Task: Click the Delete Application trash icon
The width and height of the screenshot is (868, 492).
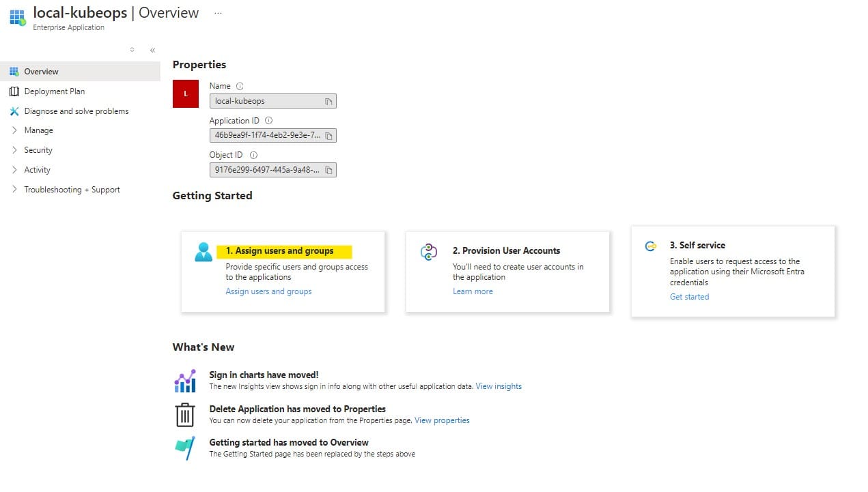Action: (x=185, y=415)
